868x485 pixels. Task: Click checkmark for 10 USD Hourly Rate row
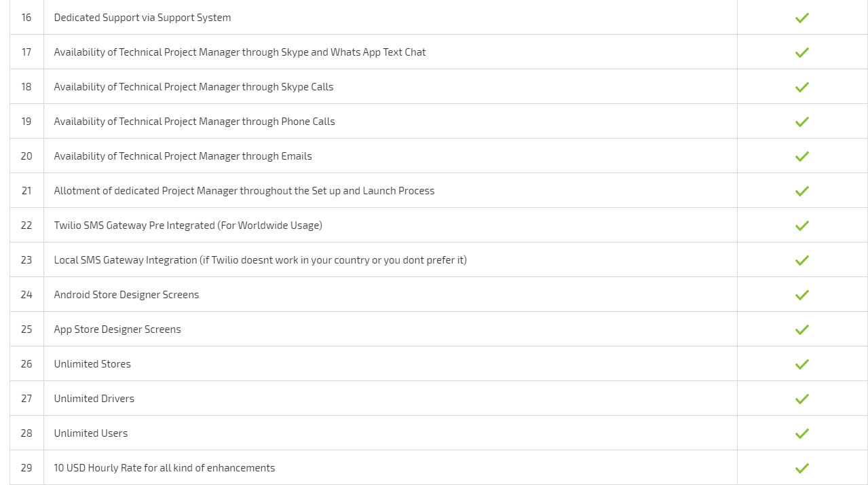point(802,468)
